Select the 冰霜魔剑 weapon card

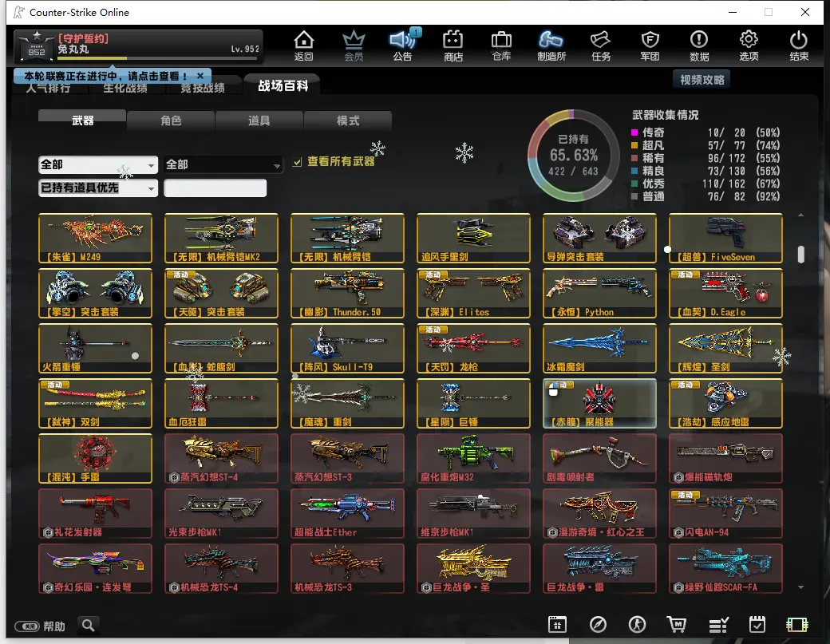599,348
